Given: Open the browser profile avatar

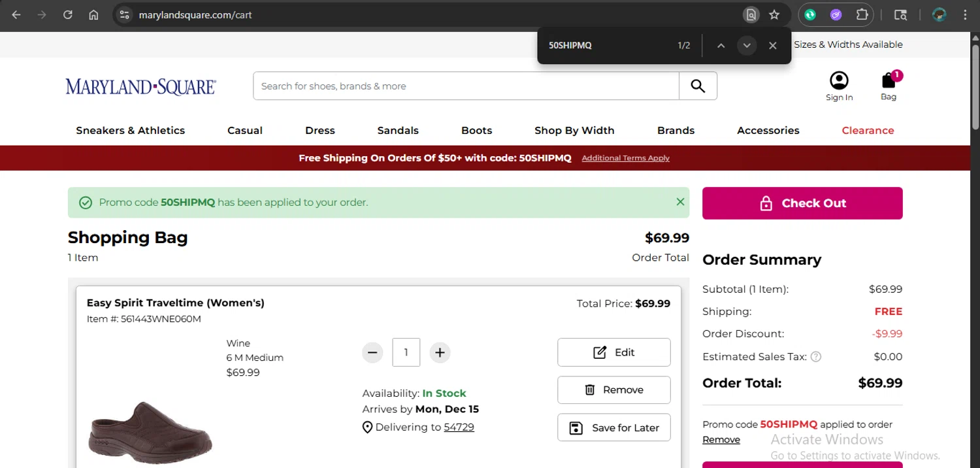Looking at the screenshot, I should pyautogui.click(x=939, y=14).
